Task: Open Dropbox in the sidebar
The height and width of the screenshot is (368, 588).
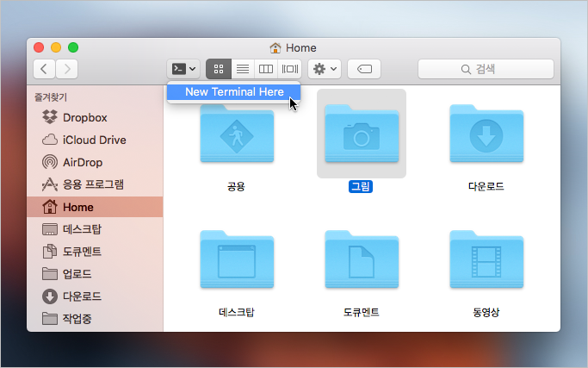Action: pos(95,117)
